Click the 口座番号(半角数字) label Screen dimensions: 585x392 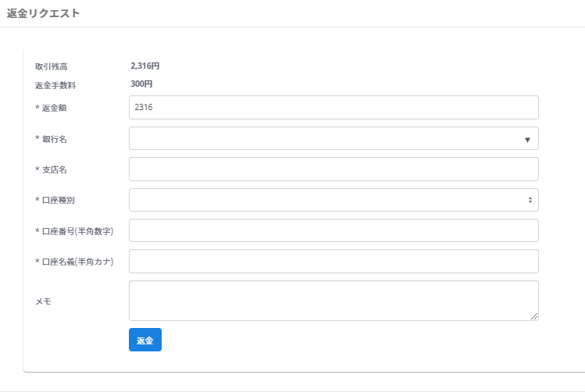point(74,231)
